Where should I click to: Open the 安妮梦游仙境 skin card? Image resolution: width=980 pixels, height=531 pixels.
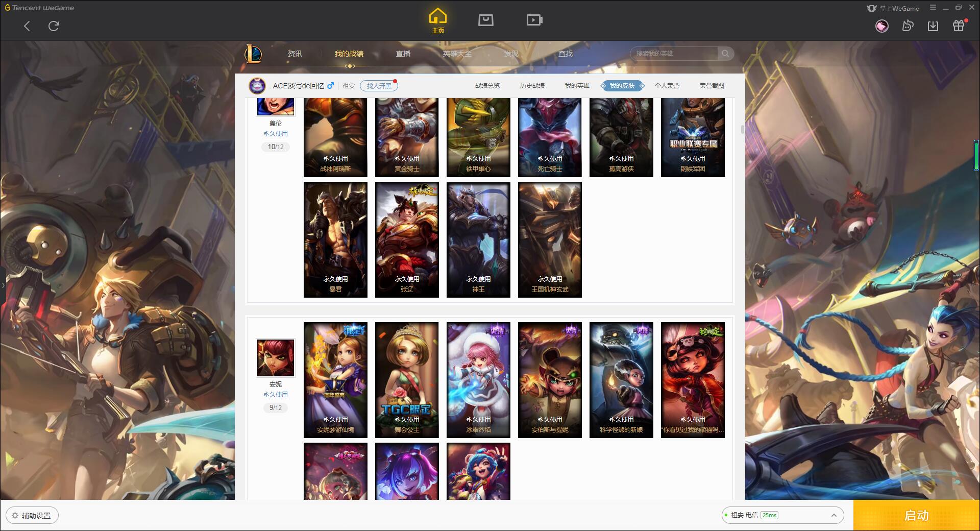[335, 380]
